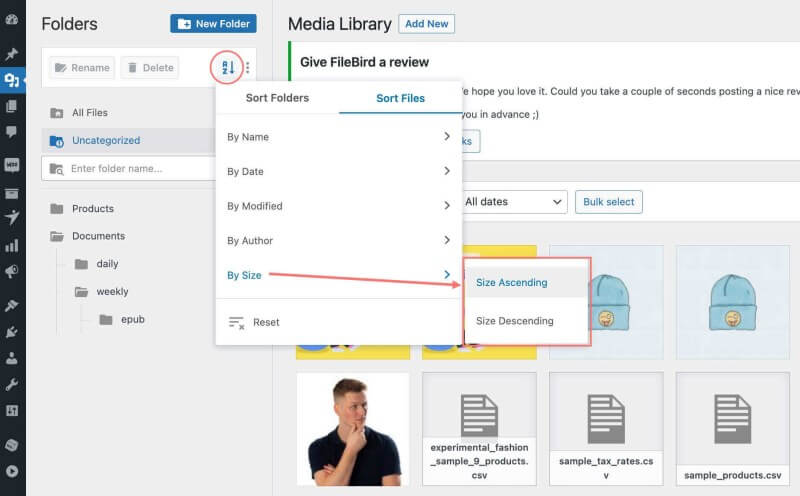The height and width of the screenshot is (496, 800).
Task: Open the Marketing megaphone icon
Action: coord(12,271)
